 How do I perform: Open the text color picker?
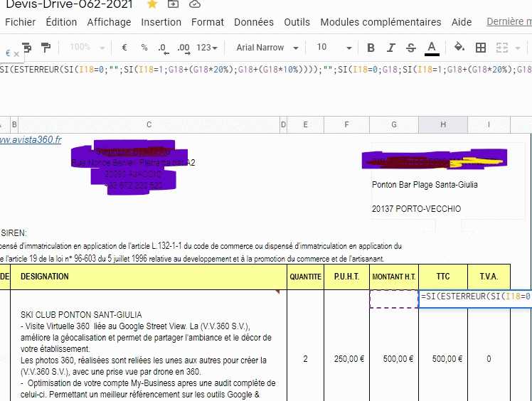[x=432, y=48]
